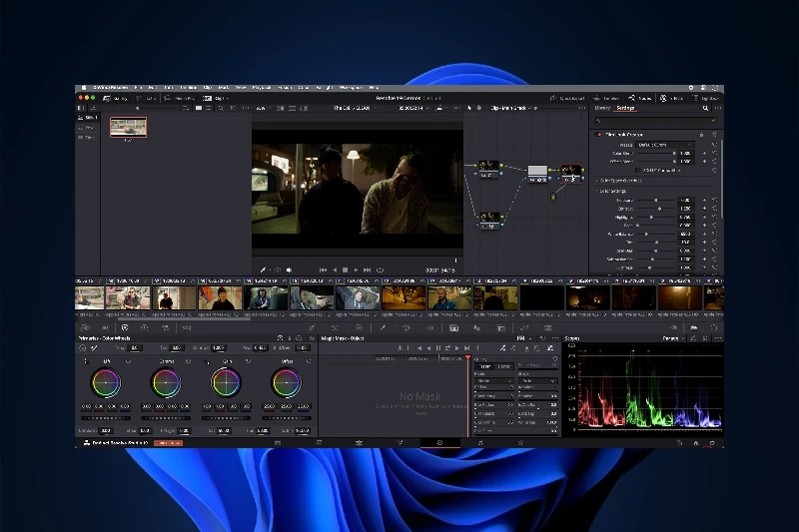The width and height of the screenshot is (799, 532).
Task: Select the pointer tool in node editor
Action: click(x=469, y=108)
